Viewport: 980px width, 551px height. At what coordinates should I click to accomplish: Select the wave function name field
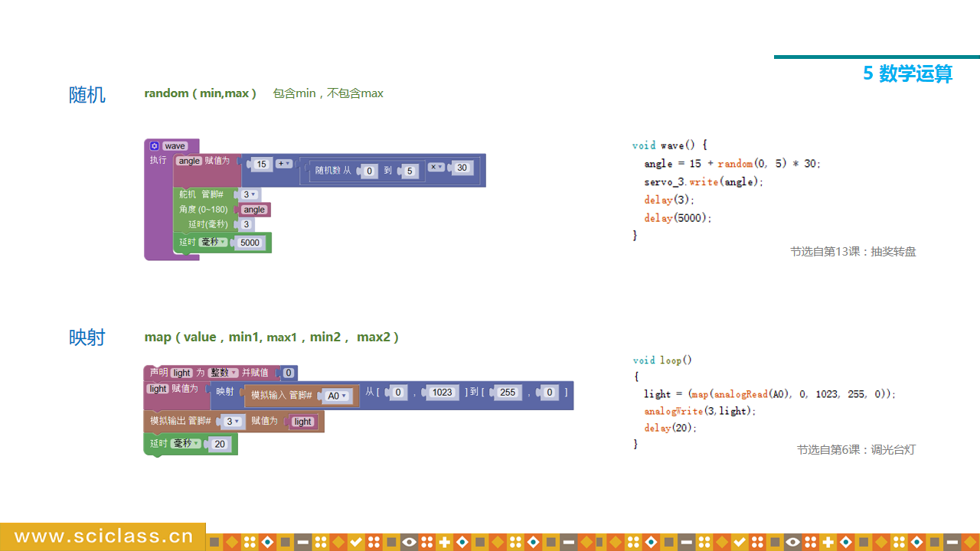pos(175,145)
